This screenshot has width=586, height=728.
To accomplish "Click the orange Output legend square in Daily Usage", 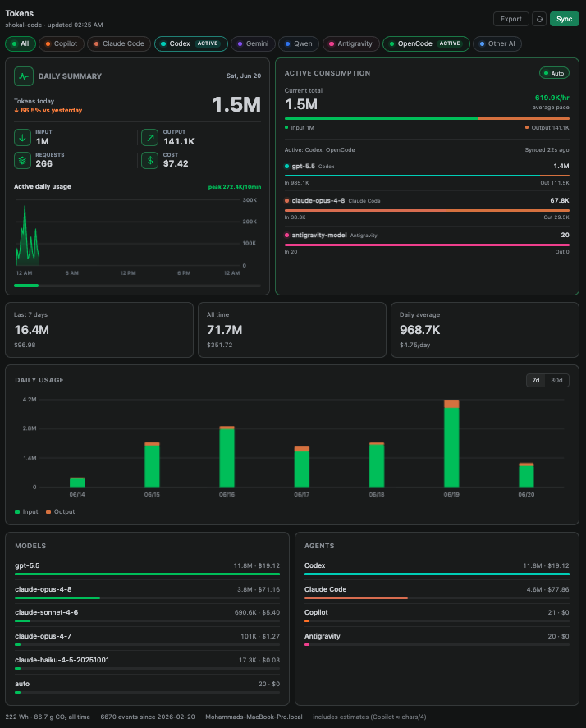I will click(x=48, y=511).
